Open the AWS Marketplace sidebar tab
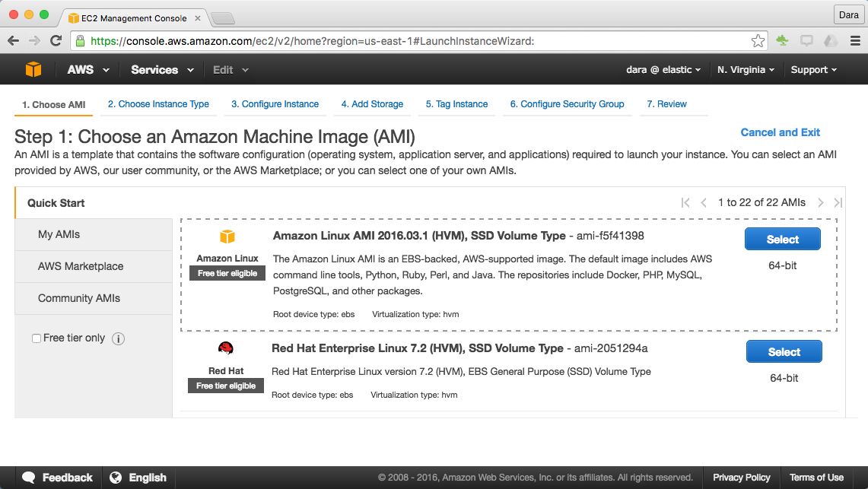Image resolution: width=868 pixels, height=489 pixels. click(x=81, y=267)
